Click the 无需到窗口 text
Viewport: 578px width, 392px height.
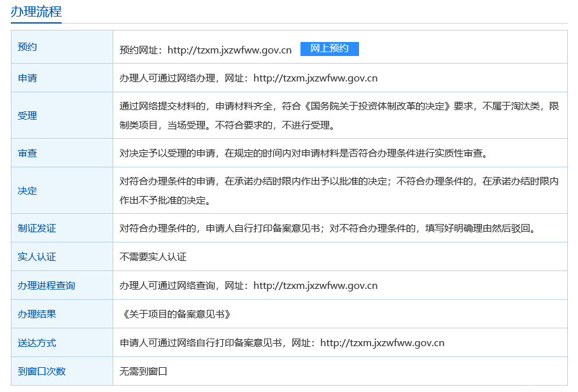coord(143,371)
